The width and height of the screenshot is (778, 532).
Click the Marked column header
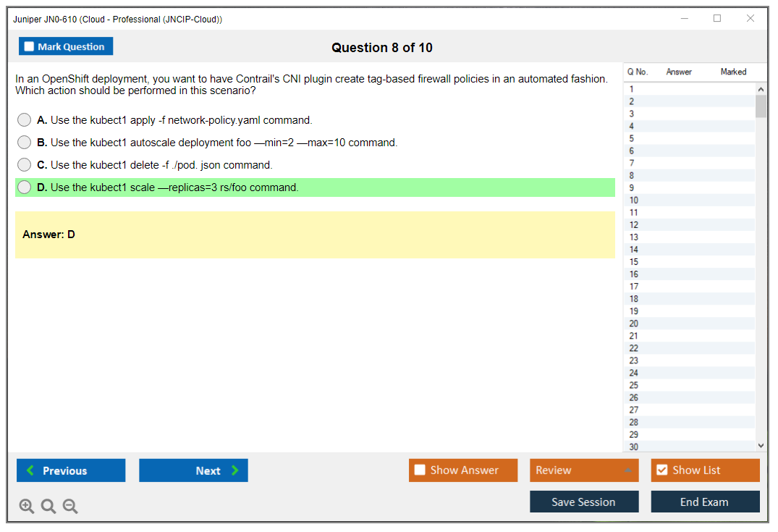tap(733, 72)
